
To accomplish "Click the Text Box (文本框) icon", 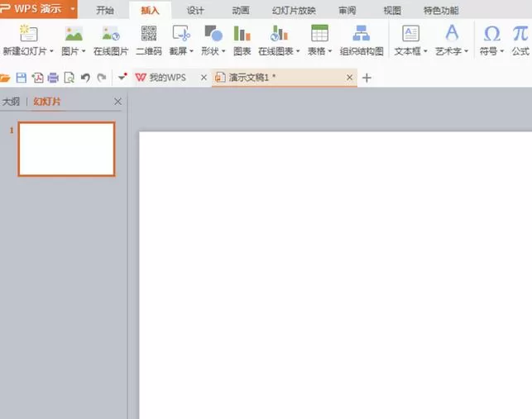I will [410, 33].
